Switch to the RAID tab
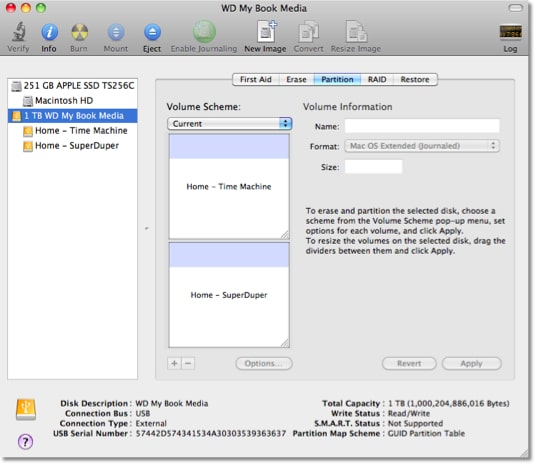 coord(377,79)
